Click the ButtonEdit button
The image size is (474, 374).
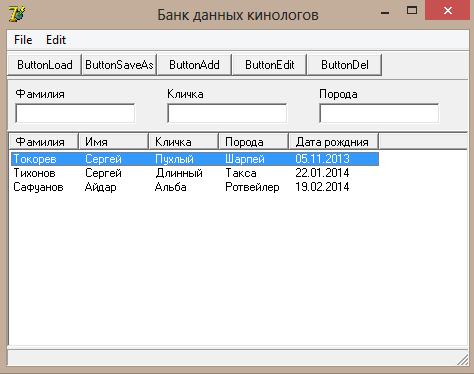[270, 65]
